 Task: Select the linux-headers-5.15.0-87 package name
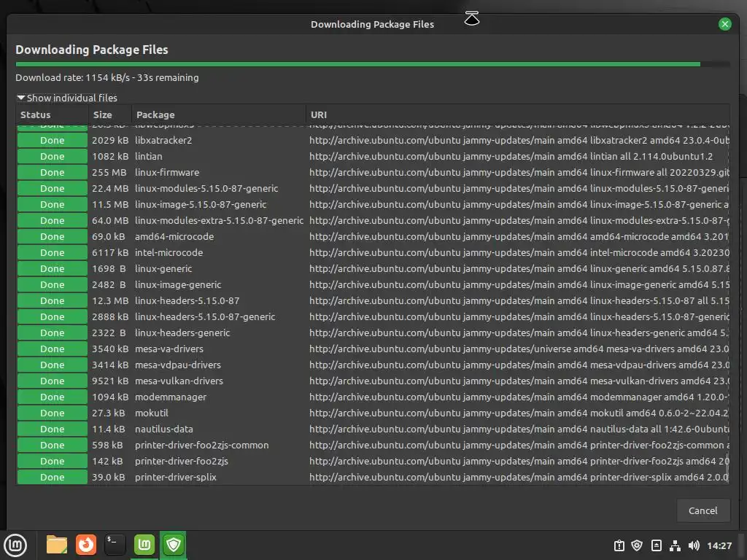187,301
